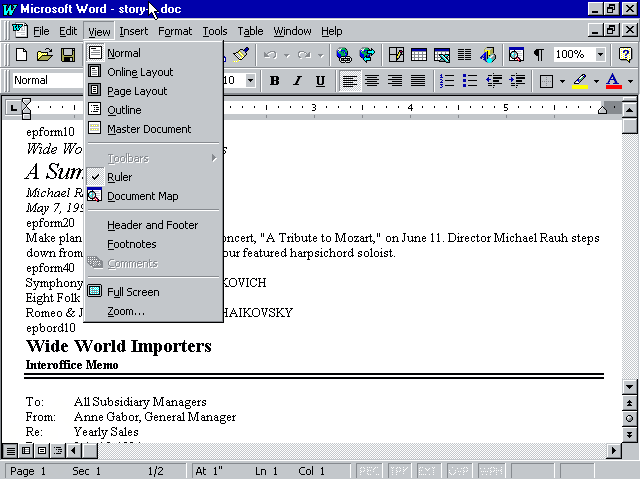Select Justify alignment button

(418, 80)
